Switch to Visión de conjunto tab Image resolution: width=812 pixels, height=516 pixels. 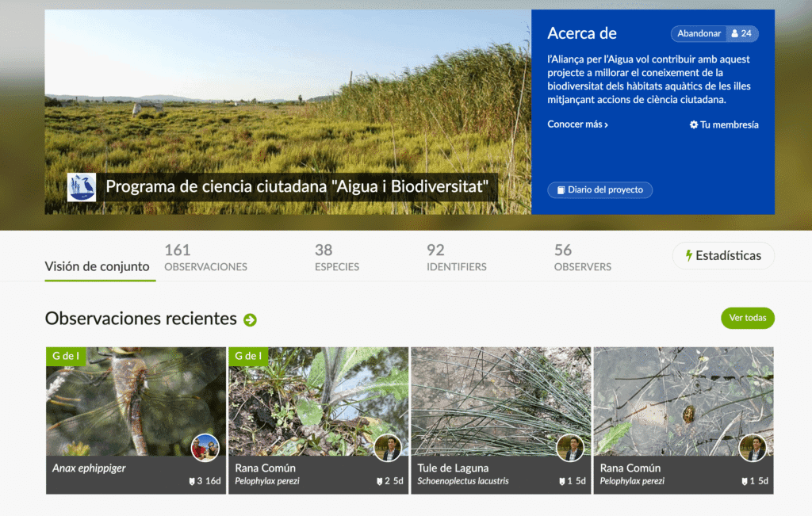pyautogui.click(x=97, y=267)
